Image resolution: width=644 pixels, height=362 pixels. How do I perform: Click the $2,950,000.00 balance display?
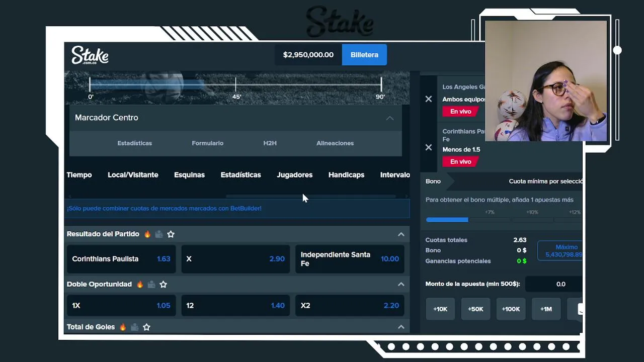(x=308, y=55)
